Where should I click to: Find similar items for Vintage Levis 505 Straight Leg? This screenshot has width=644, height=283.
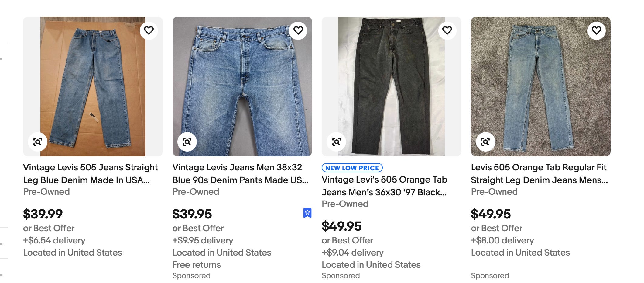click(38, 141)
